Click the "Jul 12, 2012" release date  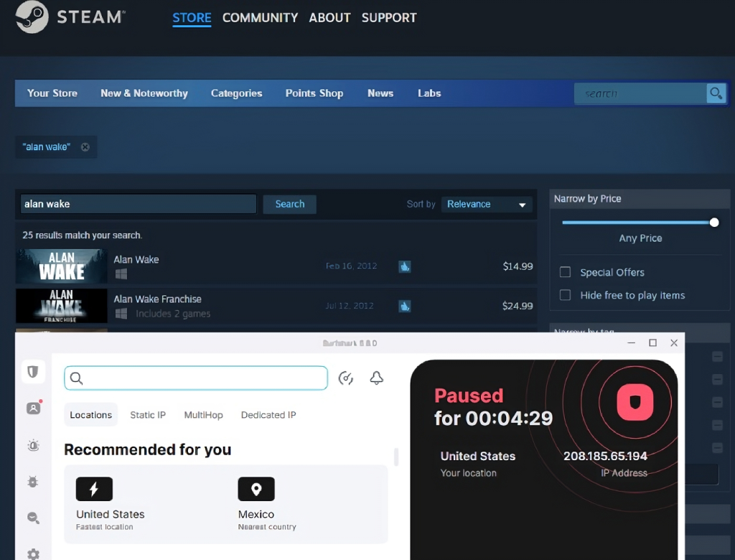coord(350,306)
